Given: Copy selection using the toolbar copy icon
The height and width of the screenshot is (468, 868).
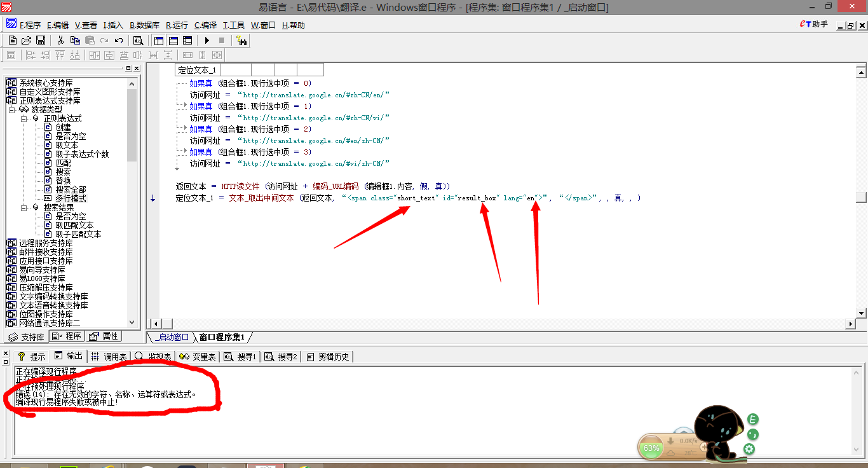Looking at the screenshot, I should click(x=75, y=40).
